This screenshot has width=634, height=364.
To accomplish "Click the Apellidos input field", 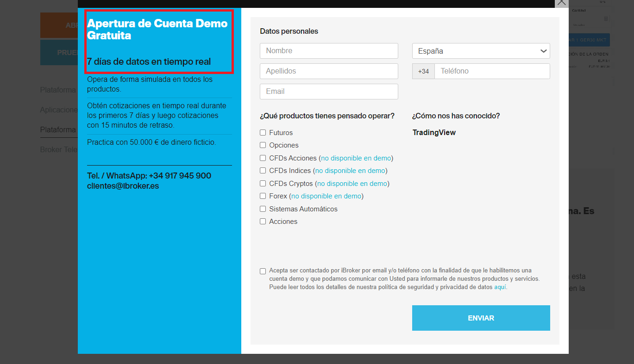I will (329, 71).
